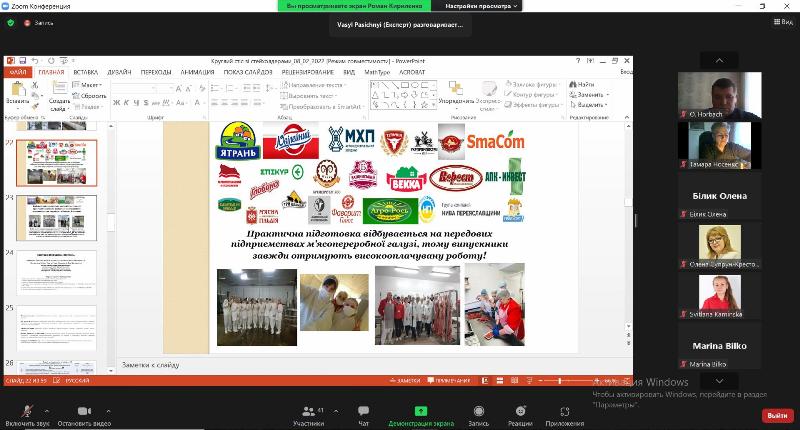Switch to ДИЗАЙН design tab
The height and width of the screenshot is (430, 800).
pyautogui.click(x=119, y=72)
